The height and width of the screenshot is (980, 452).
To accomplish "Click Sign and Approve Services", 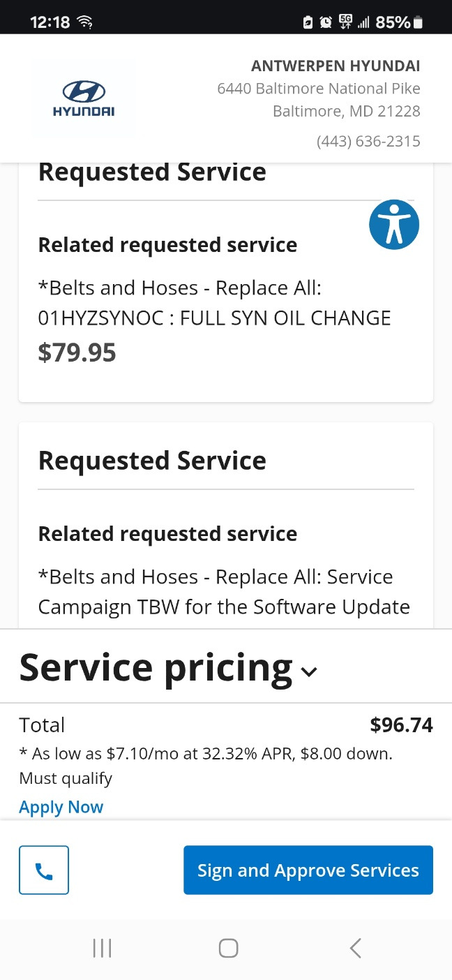I will [x=308, y=870].
